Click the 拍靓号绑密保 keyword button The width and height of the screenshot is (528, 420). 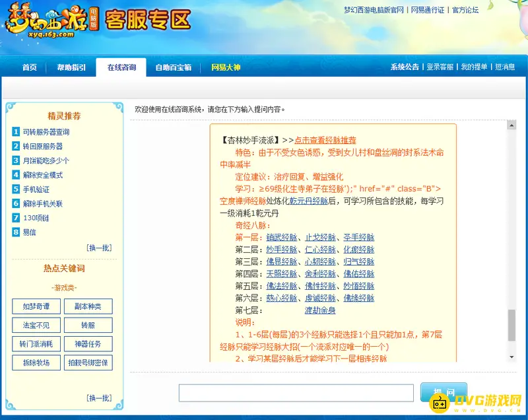(x=88, y=363)
